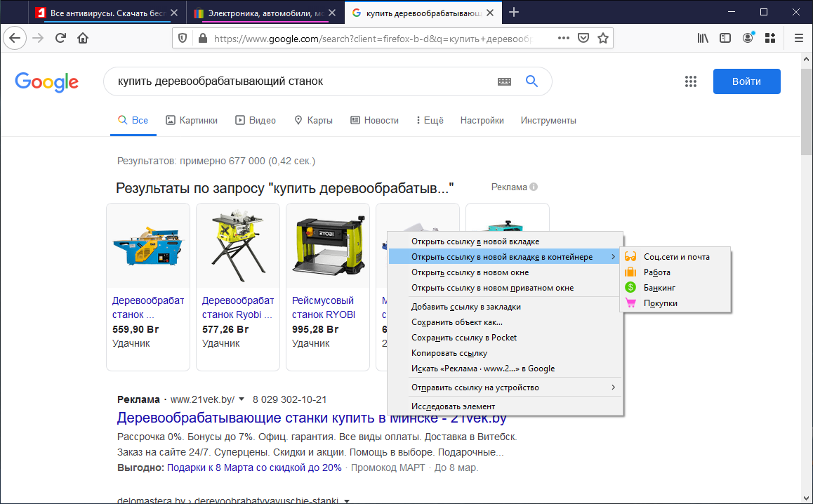The image size is (813, 504).
Task: View site security padlock details
Action: point(203,38)
